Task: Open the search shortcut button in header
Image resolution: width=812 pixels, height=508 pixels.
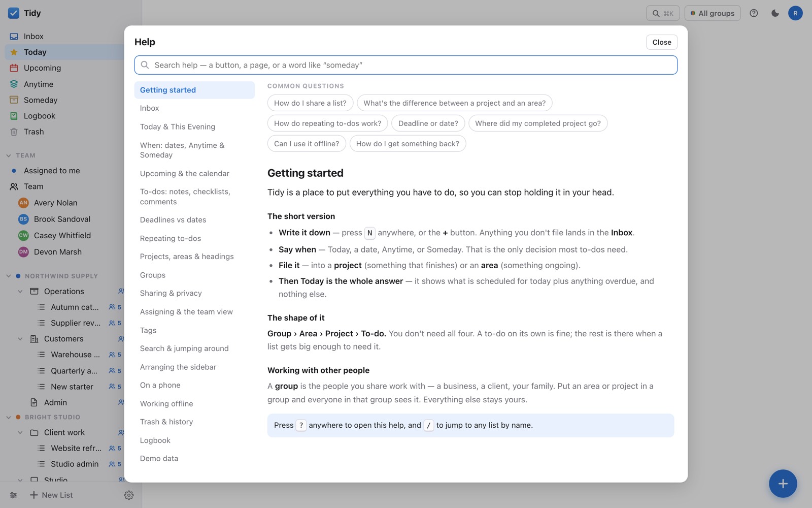Action: point(663,13)
